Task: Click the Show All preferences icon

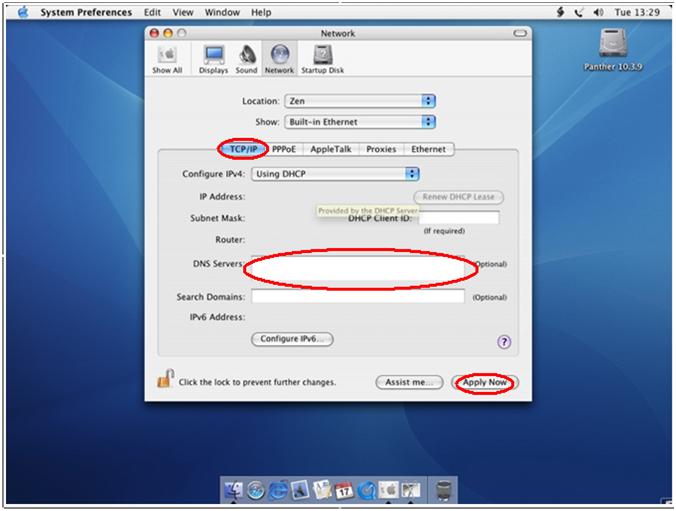Action: coord(167,58)
